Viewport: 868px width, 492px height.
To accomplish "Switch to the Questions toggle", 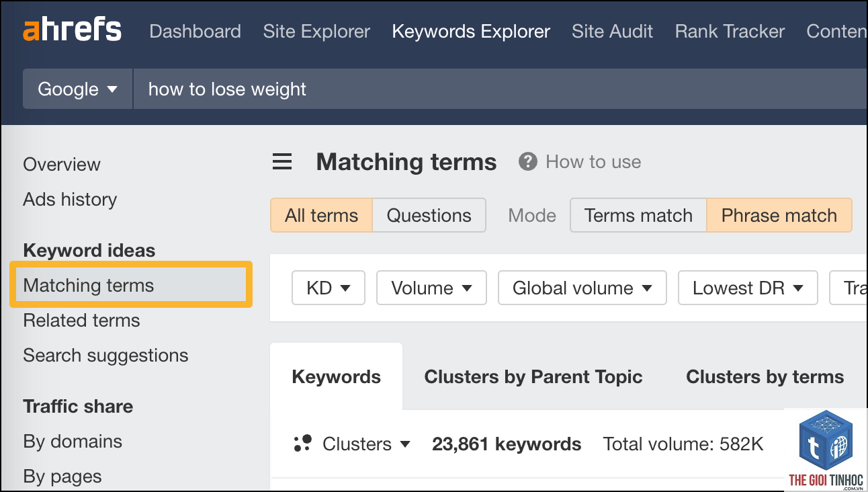I will [429, 215].
